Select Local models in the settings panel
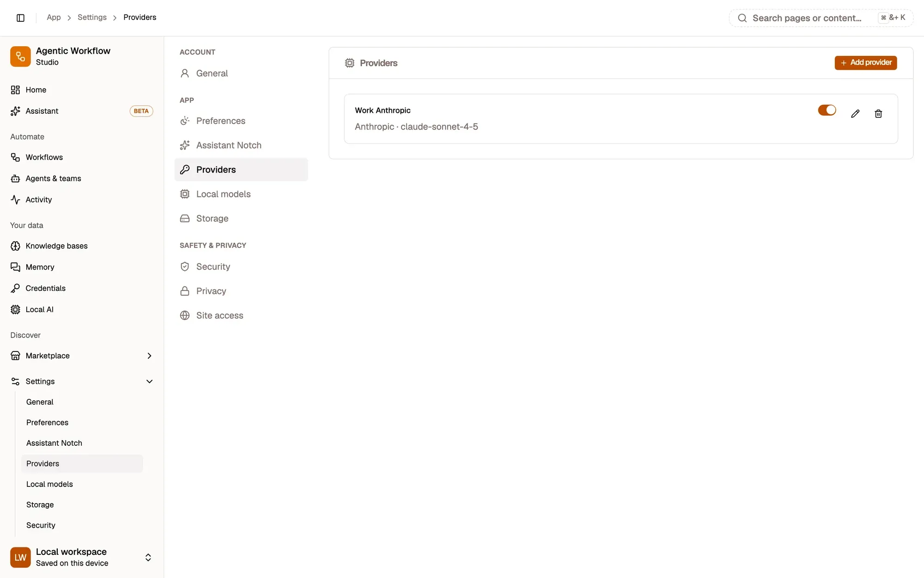The image size is (924, 578). coord(241,194)
